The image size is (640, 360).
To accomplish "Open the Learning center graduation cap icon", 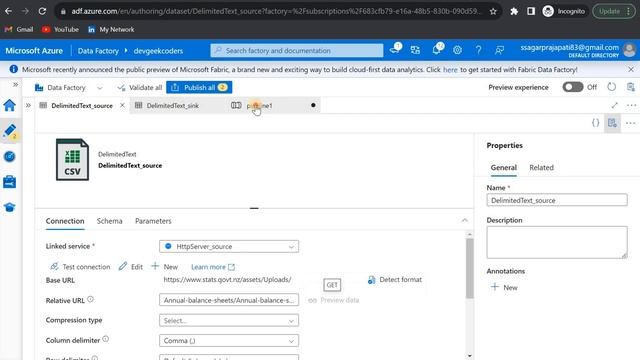I will [x=9, y=207].
